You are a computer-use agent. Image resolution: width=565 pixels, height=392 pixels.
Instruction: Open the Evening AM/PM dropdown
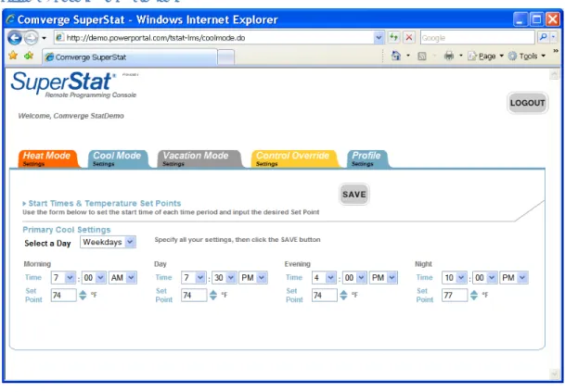tap(383, 278)
